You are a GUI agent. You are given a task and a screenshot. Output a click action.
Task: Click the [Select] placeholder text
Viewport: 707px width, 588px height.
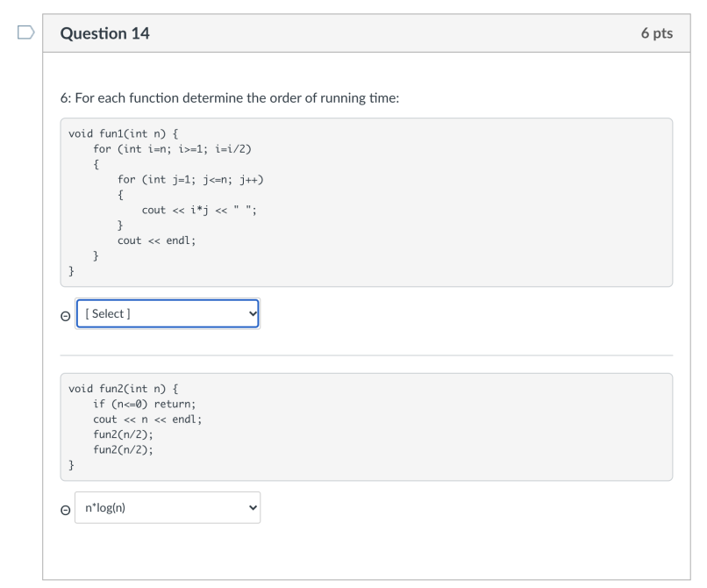[106, 313]
